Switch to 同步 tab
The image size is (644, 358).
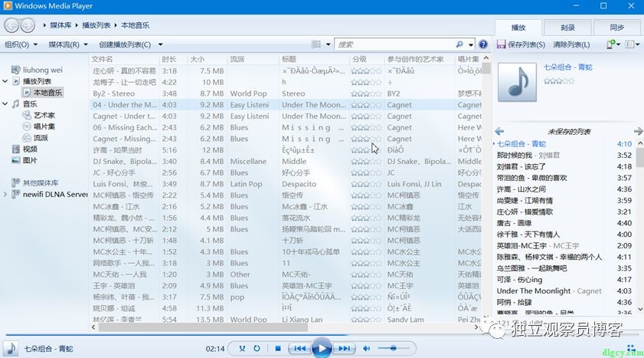pyautogui.click(x=617, y=28)
